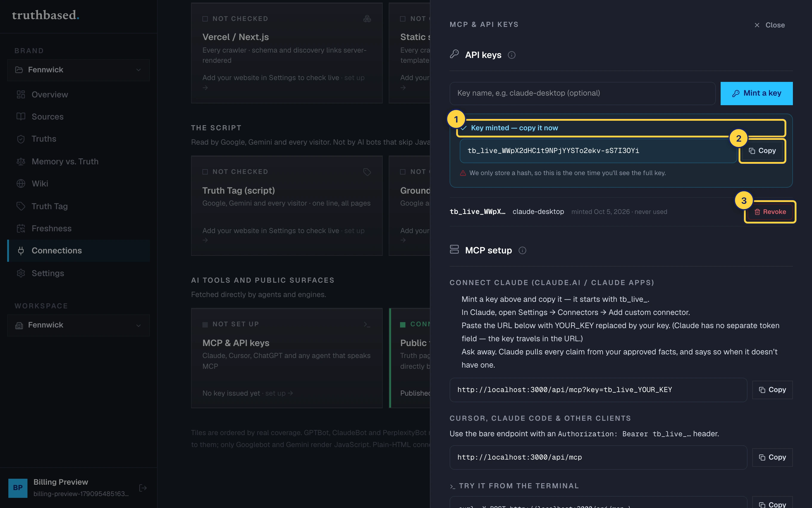
Task: Click the key icon beside API keys heading
Action: pyautogui.click(x=454, y=54)
